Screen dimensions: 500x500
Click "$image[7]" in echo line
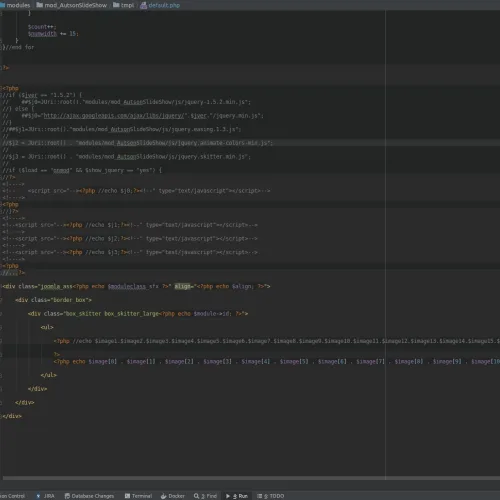tap(370, 361)
